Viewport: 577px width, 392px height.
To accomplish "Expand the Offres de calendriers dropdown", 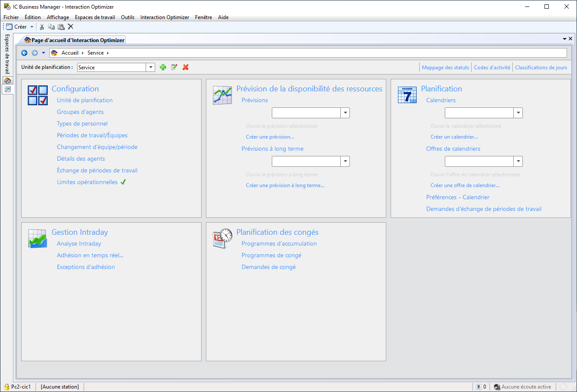I will click(518, 162).
